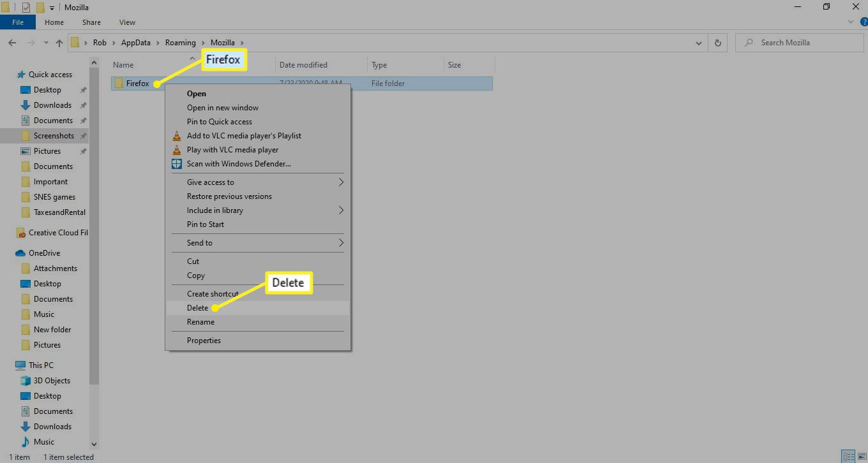Navigate to Rob in the breadcrumb
868x463 pixels.
pos(100,43)
